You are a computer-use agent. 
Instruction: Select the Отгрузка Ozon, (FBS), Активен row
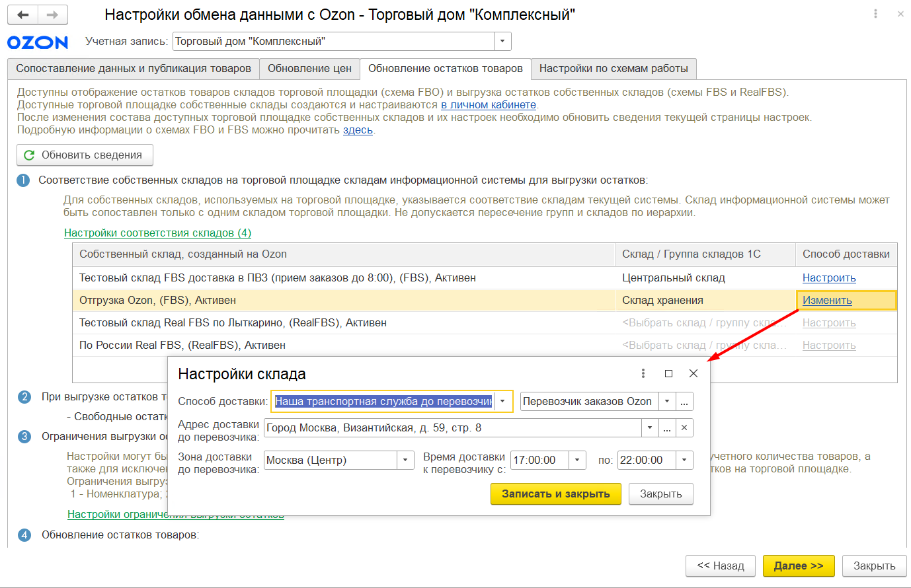pyautogui.click(x=485, y=301)
